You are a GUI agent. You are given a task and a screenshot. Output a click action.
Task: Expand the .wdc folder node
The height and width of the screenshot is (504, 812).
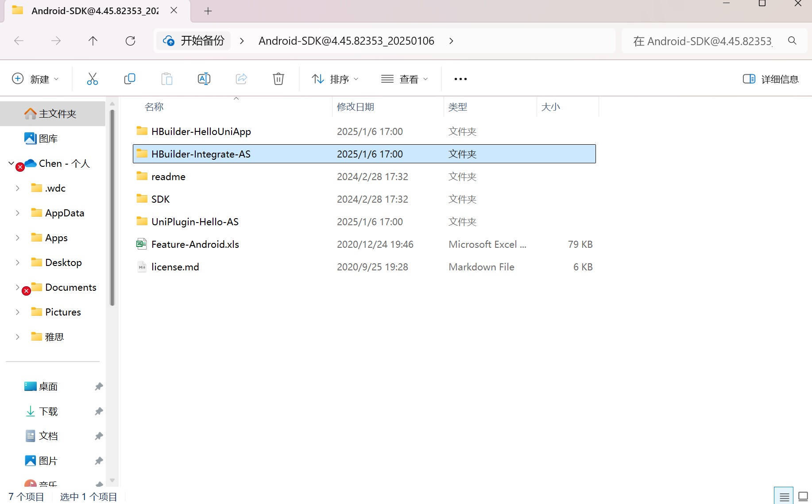tap(18, 188)
